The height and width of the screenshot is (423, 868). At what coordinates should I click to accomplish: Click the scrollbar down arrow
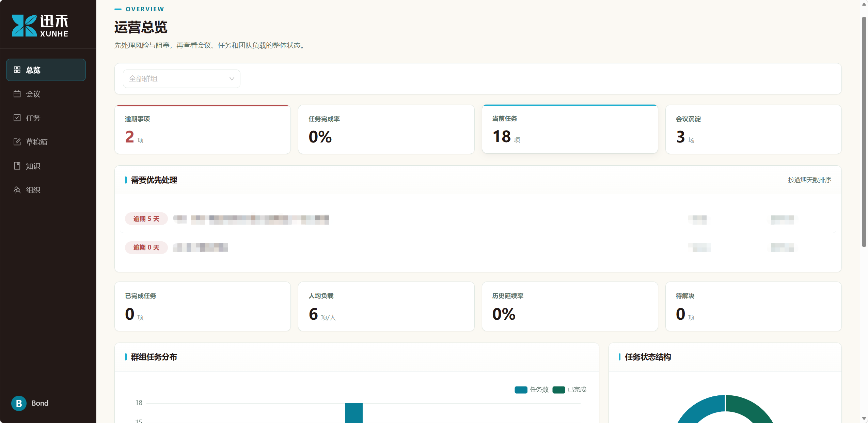[864, 418]
